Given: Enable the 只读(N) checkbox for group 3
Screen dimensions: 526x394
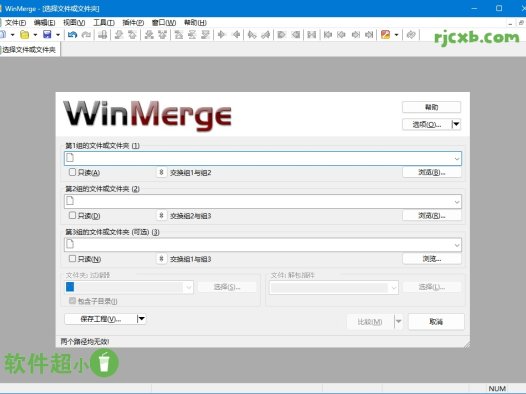Looking at the screenshot, I should [72, 259].
